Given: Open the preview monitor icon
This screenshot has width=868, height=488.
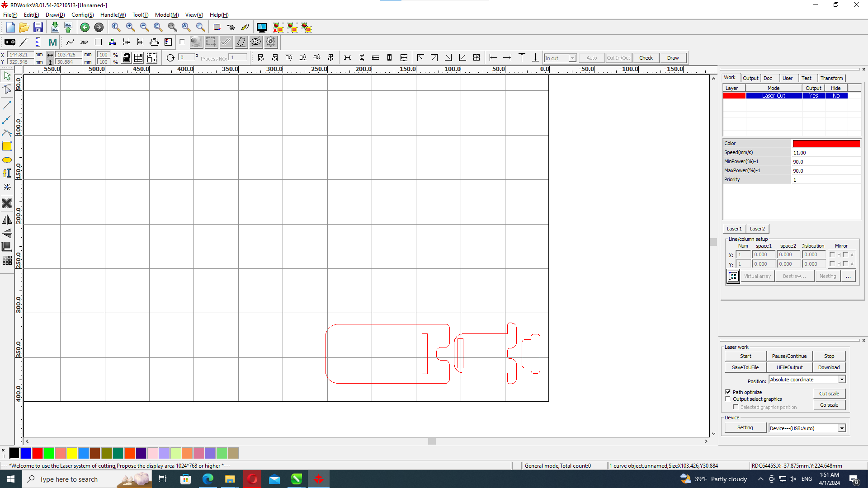Looking at the screenshot, I should [261, 28].
